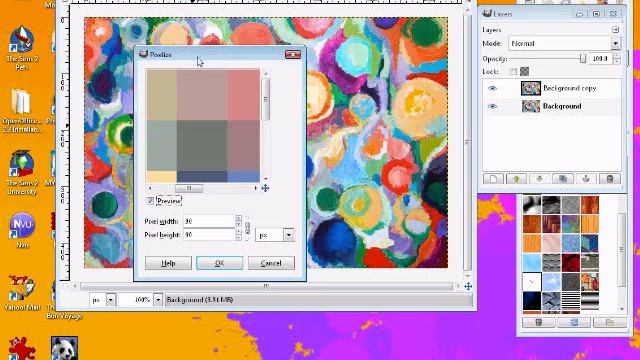Select the pink marble pattern swatch

(551, 244)
